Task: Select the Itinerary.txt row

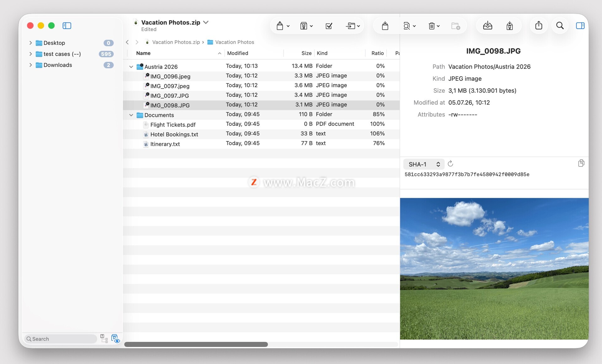Action: 261,144
